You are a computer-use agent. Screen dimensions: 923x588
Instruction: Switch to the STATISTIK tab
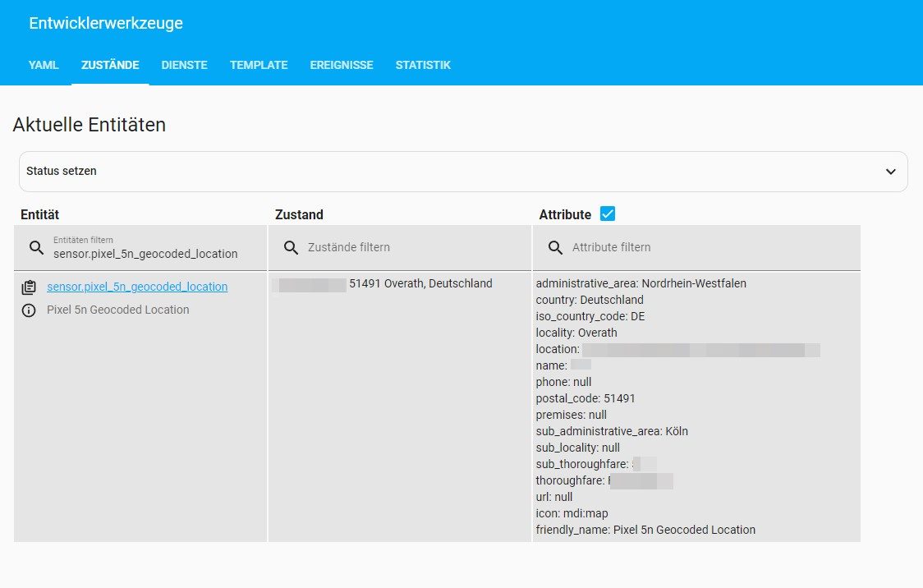point(423,65)
